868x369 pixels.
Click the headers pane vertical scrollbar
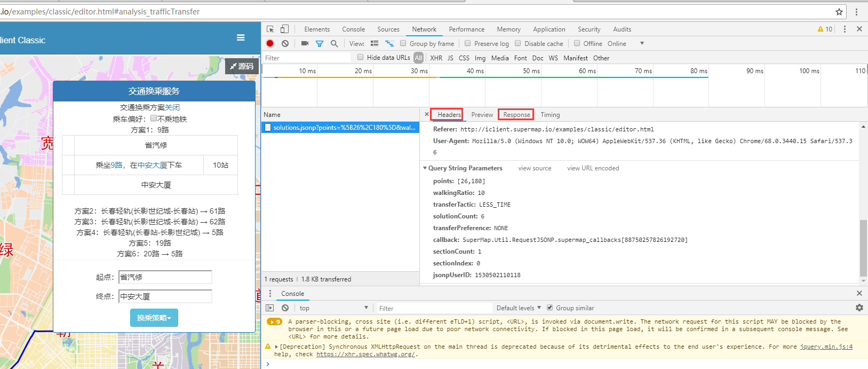(x=863, y=247)
